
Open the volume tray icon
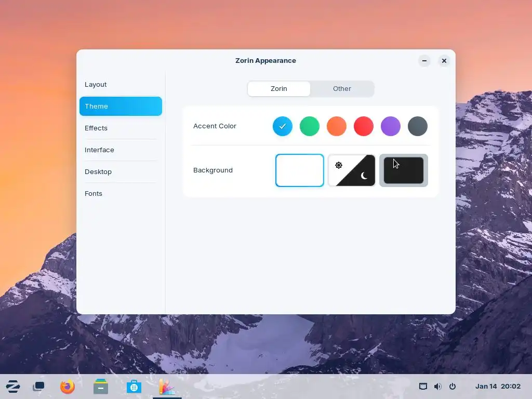click(x=437, y=387)
